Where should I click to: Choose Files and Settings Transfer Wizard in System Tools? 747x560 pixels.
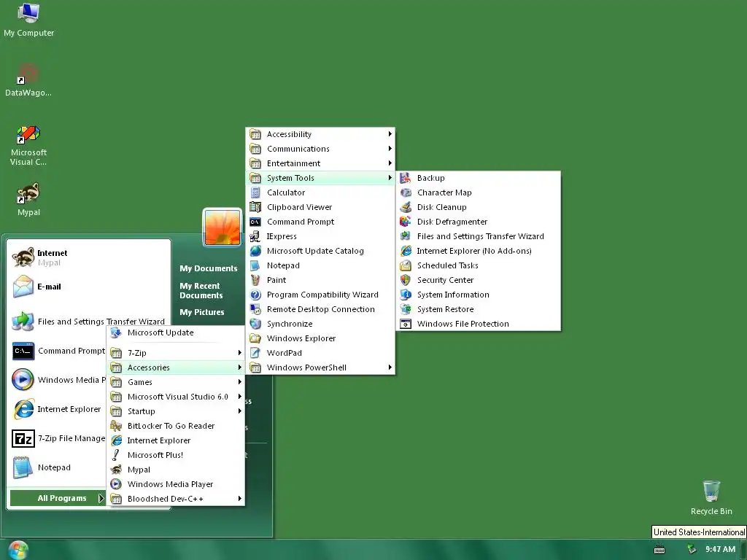click(x=479, y=236)
